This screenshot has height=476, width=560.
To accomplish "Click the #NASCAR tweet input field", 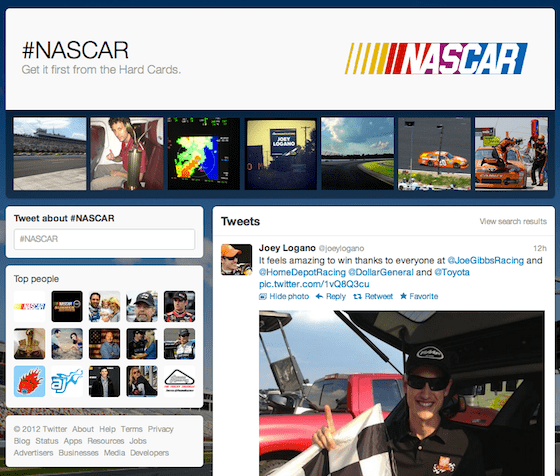I will click(104, 239).
